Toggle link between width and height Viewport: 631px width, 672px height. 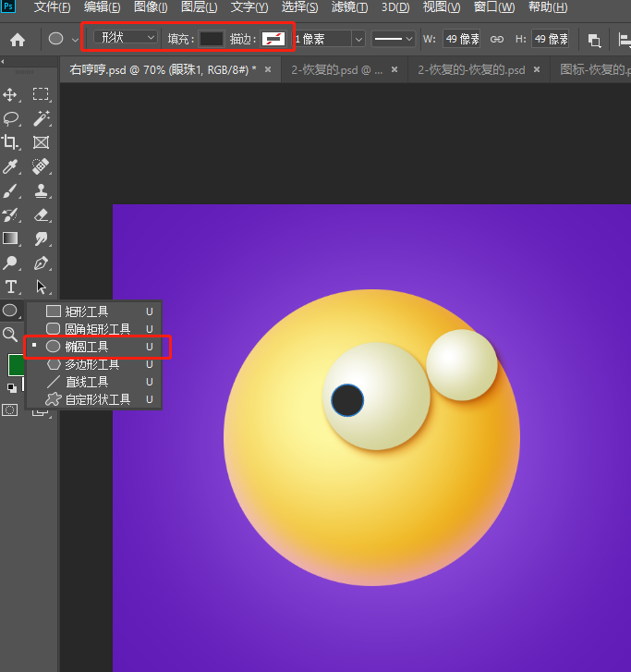496,40
